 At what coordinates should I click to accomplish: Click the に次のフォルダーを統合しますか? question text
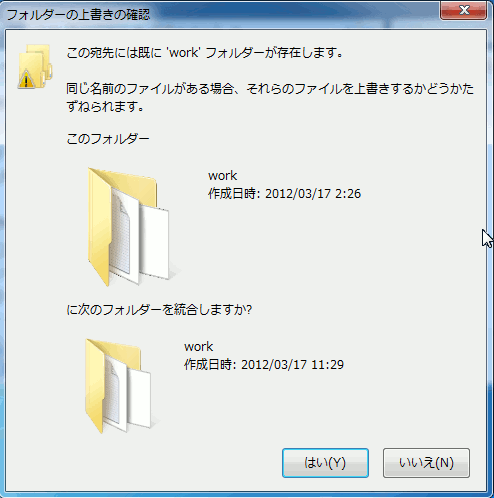(x=159, y=310)
